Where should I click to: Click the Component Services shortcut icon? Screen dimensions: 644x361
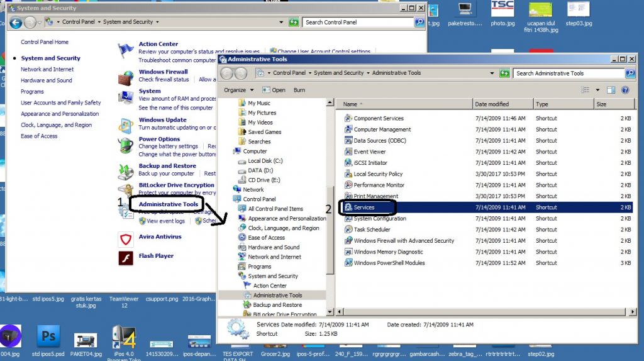point(348,118)
